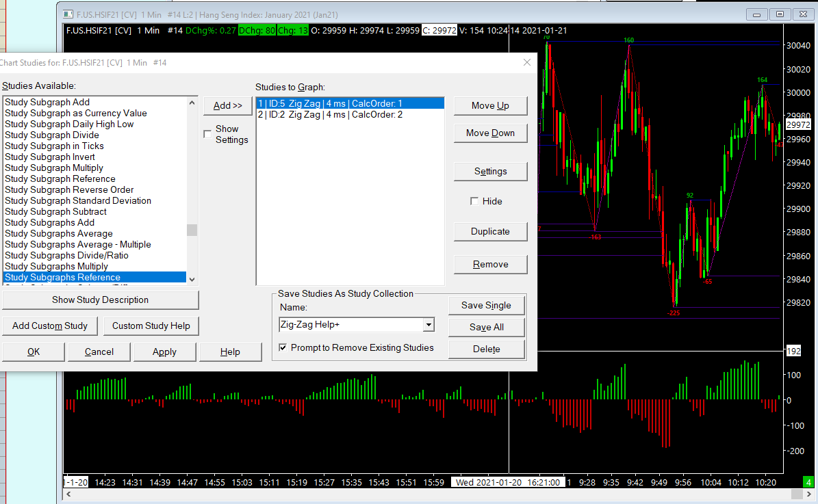Select Study Subgraph Daily High Low
The height and width of the screenshot is (504, 818).
tap(94, 124)
